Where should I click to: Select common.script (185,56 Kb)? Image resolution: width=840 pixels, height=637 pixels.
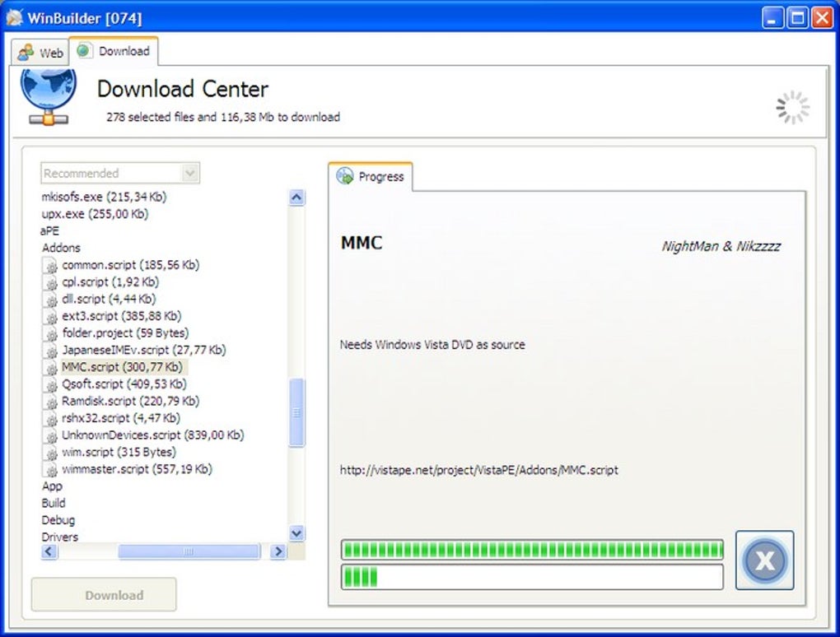point(131,264)
